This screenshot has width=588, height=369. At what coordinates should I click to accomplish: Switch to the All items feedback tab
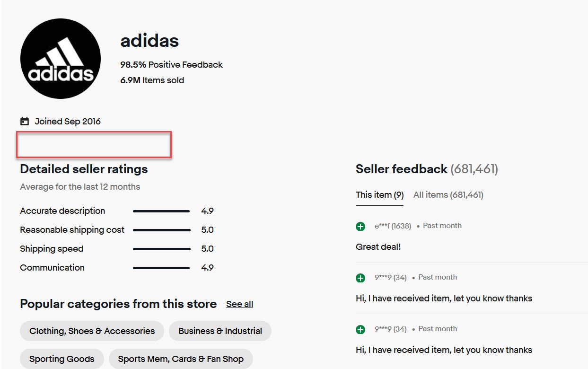pos(448,195)
